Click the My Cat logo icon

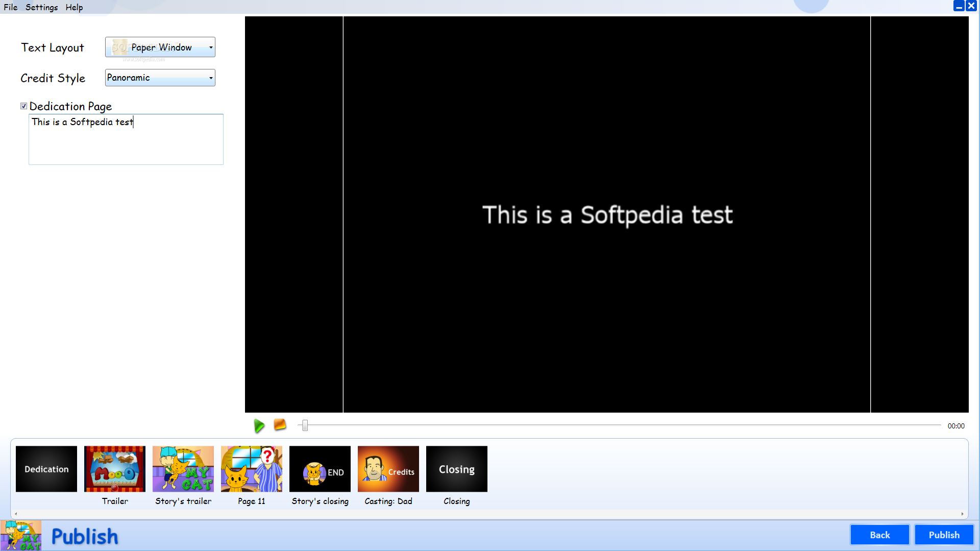point(21,535)
